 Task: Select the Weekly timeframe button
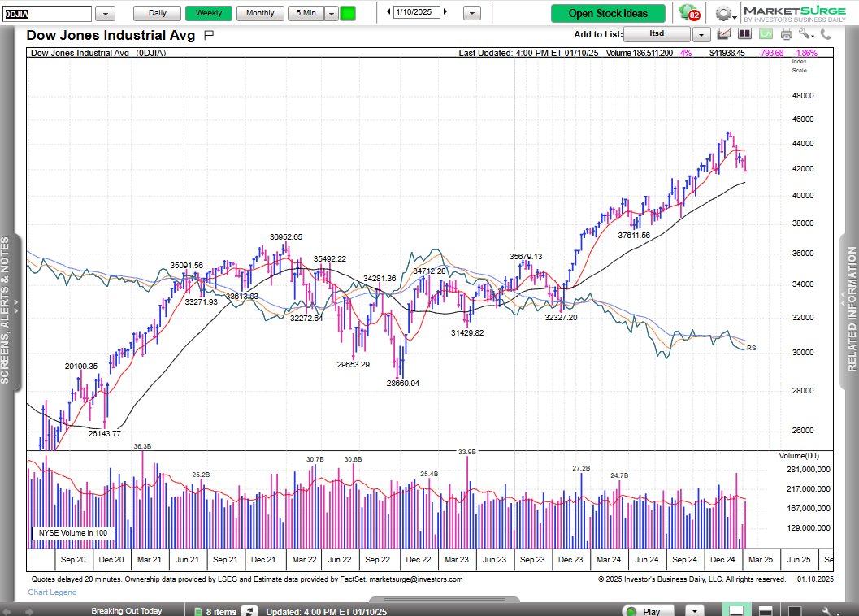coord(209,13)
